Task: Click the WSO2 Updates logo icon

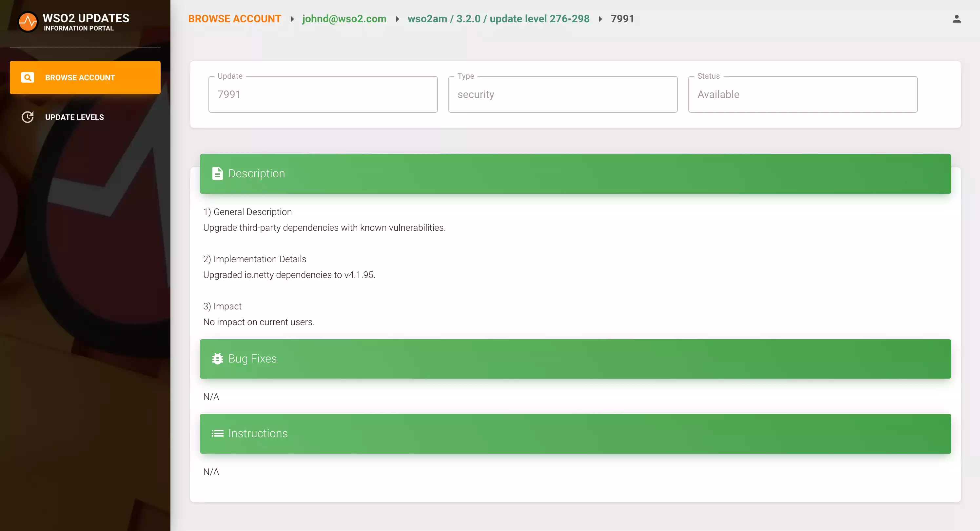Action: pos(28,22)
